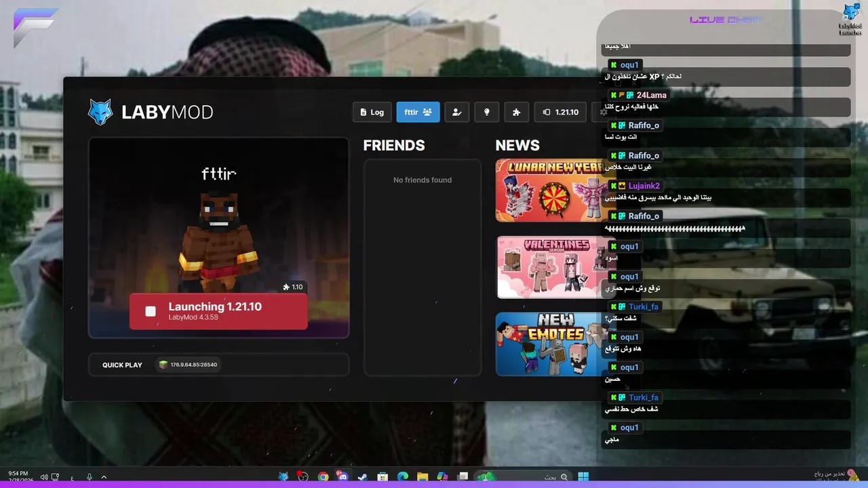Open the 9:54 PM clock flyout
The height and width of the screenshot is (488, 868).
coord(18,476)
